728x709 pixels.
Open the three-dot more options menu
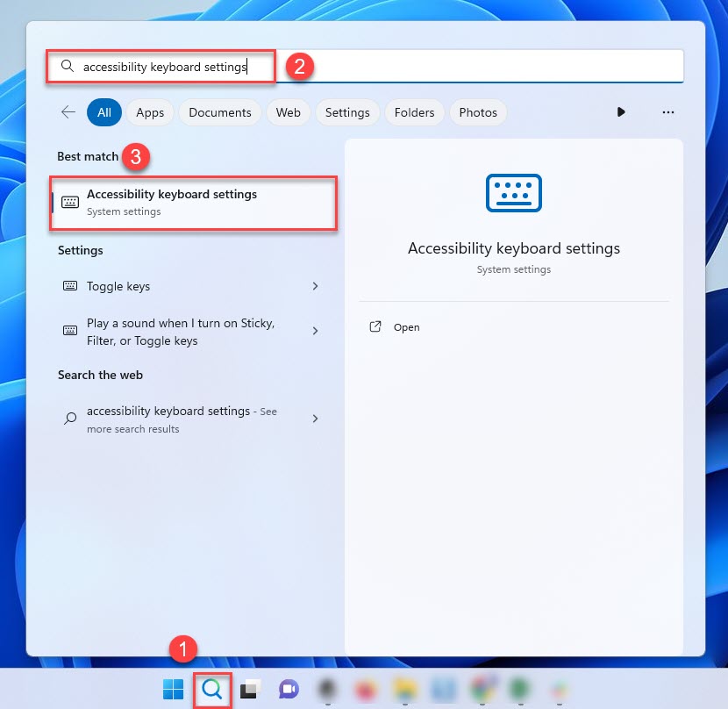click(668, 112)
